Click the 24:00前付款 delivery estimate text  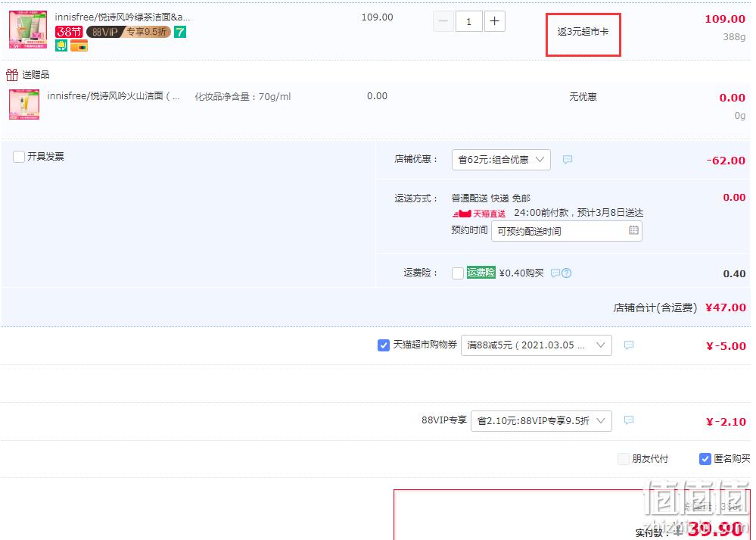coord(579,213)
